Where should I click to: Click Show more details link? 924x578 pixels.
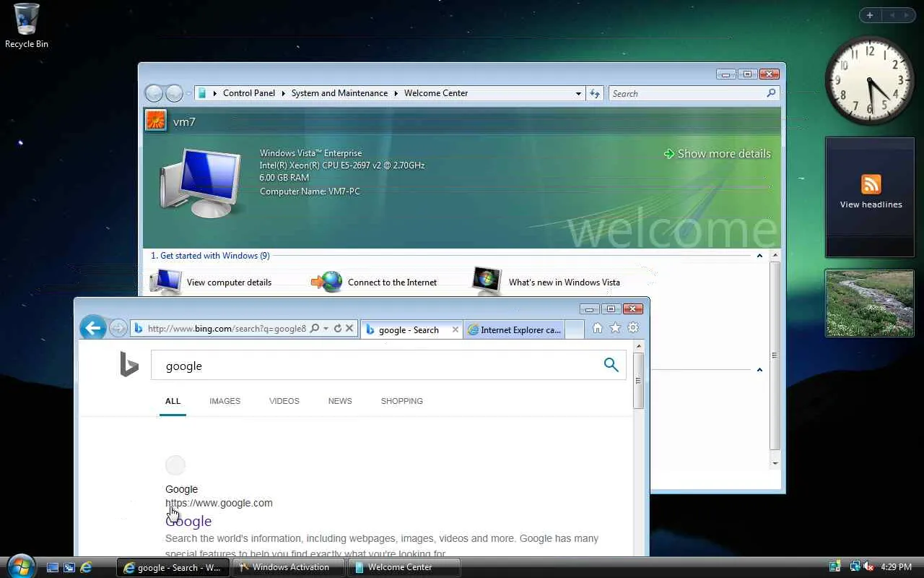pos(718,153)
